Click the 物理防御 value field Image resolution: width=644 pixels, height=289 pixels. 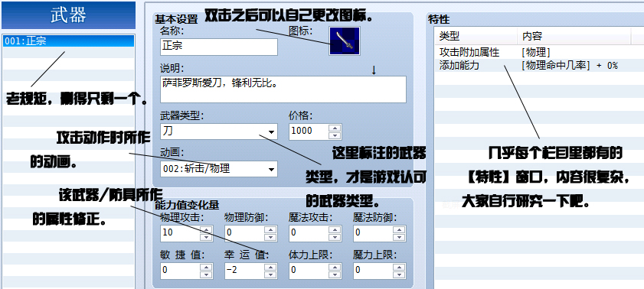tap(244, 233)
